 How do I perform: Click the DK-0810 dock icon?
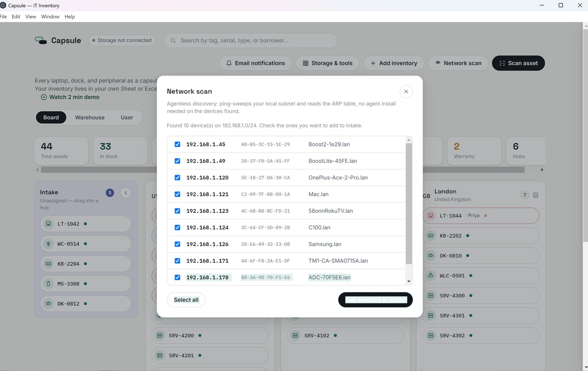(431, 256)
